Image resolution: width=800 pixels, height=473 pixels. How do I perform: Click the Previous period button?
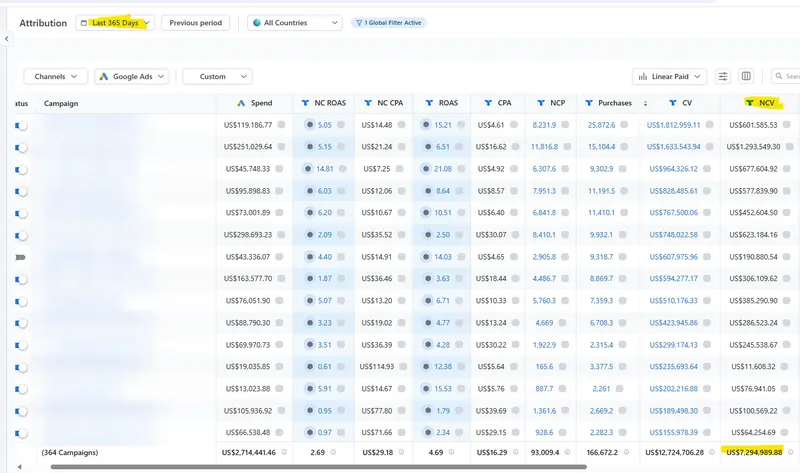click(195, 23)
